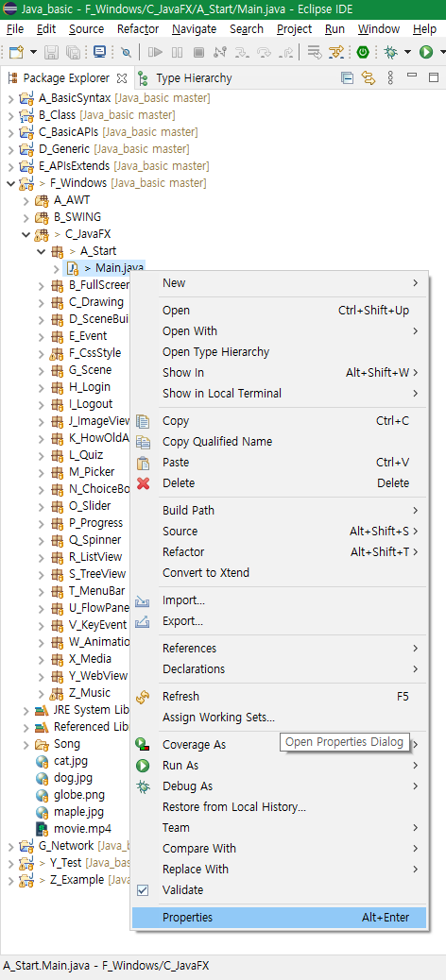This screenshot has height=980, width=446.
Task: Click the Run As green icon
Action: tap(144, 766)
